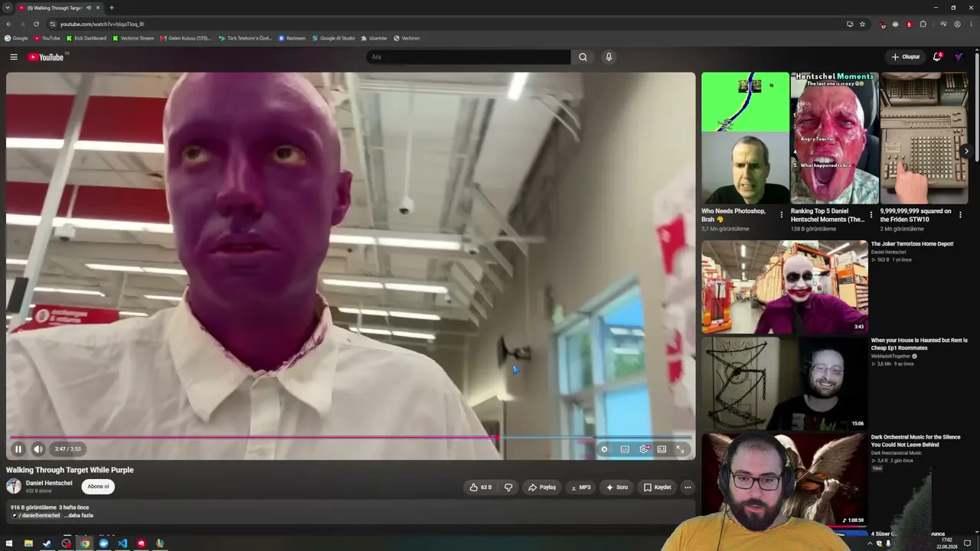This screenshot has height=551, width=980.
Task: Open File Explorer from the taskbar
Action: (28, 543)
